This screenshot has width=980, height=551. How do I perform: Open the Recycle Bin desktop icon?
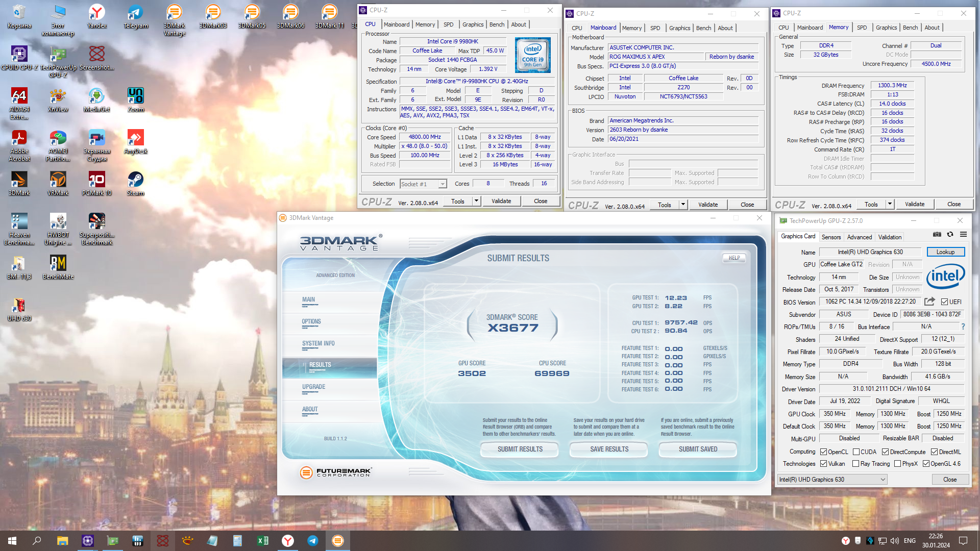coord(19,16)
